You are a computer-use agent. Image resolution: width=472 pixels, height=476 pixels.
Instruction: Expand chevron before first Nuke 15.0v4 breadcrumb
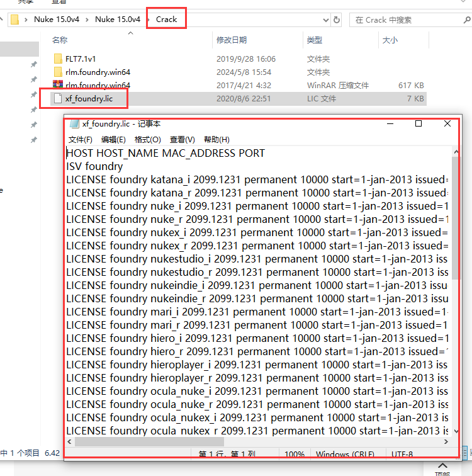tap(26, 20)
